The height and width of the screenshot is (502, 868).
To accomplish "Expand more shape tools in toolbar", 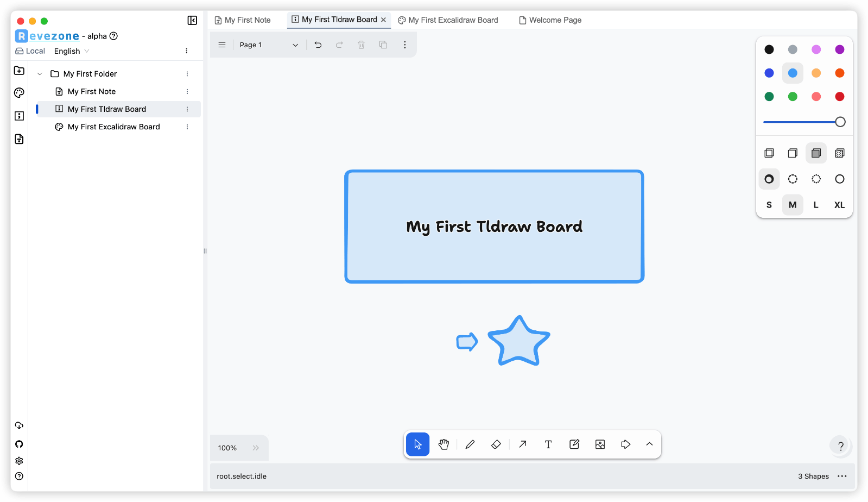I will (x=649, y=444).
